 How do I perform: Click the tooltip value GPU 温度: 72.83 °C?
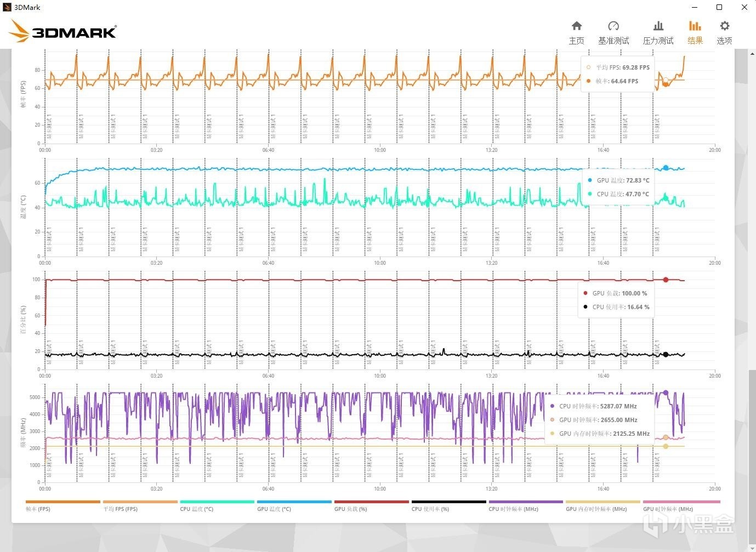[623, 180]
